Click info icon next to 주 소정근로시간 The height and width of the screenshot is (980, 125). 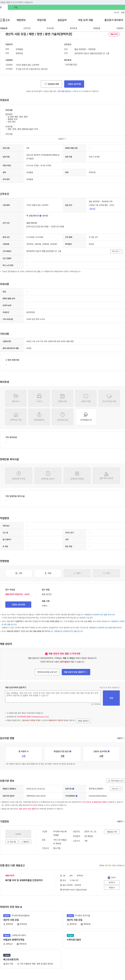(40, 216)
